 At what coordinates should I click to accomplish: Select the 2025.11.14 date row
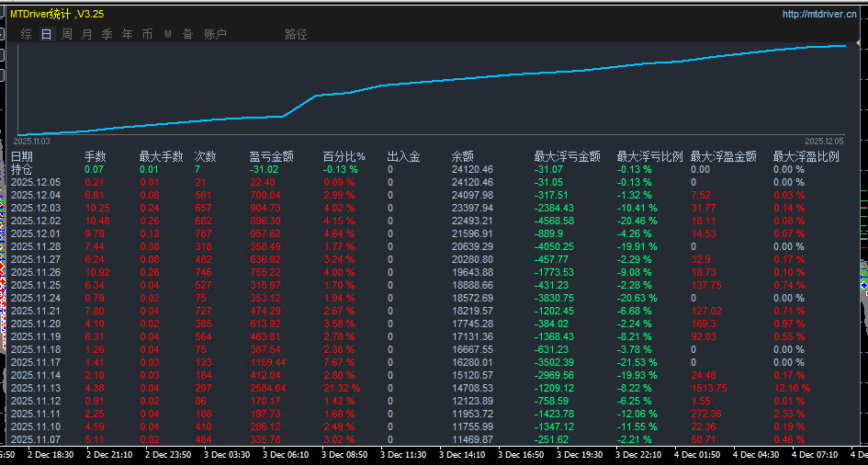[36, 375]
